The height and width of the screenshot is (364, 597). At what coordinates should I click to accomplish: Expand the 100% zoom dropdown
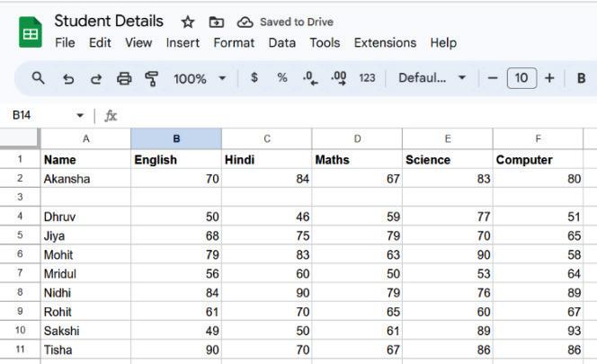click(222, 78)
